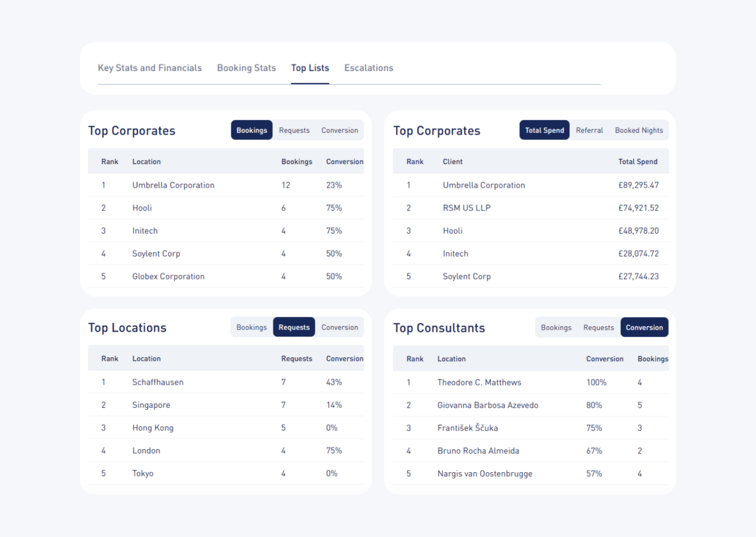Select the Top Lists tab
Viewport: 756px width, 537px height.
[310, 68]
